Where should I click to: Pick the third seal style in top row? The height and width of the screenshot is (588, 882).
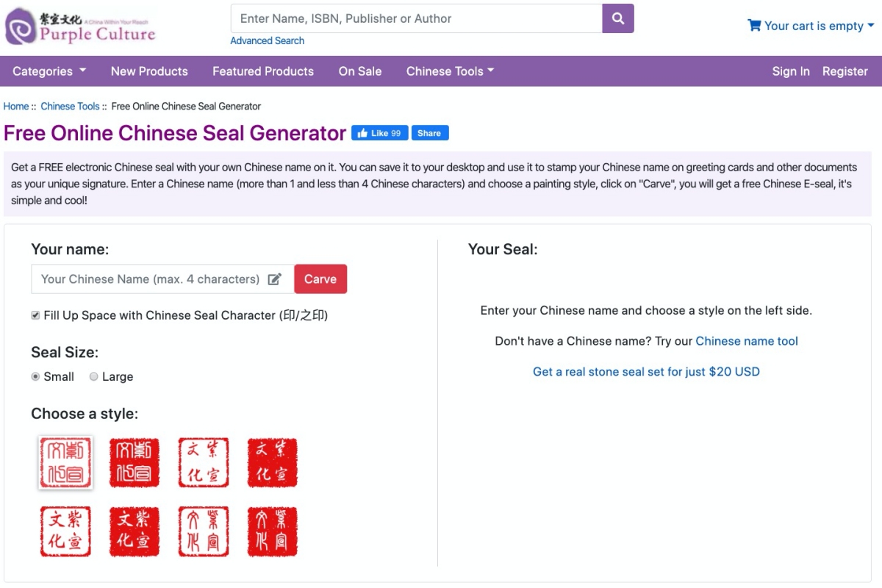204,462
